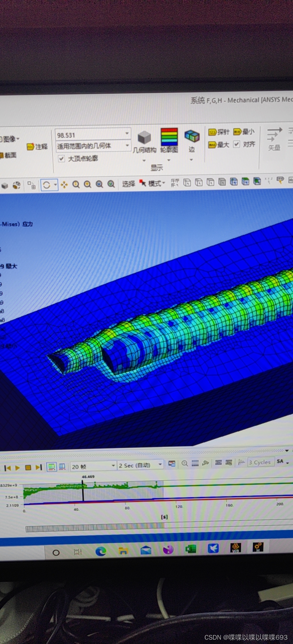The width and height of the screenshot is (293, 644).
Task: Click the striped frame progress bar
Action: (x=95, y=527)
